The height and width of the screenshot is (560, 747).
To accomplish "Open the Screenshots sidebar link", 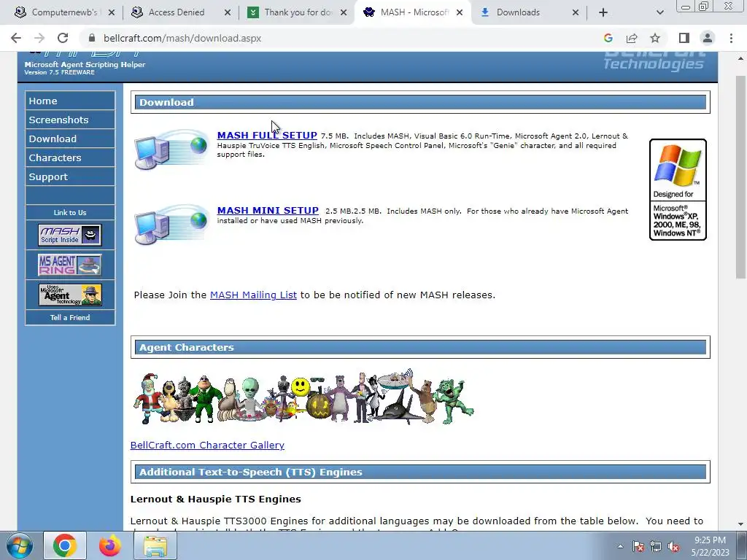I will pos(70,120).
